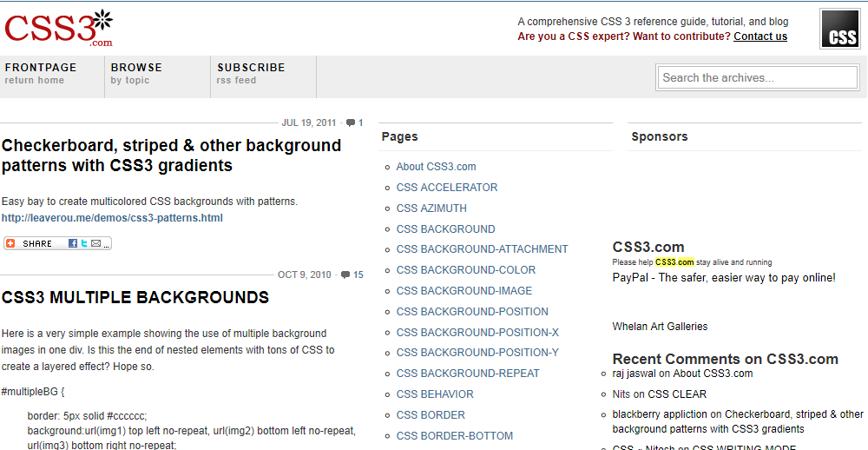868x450 pixels.
Task: Open the About CSS3.com page link
Action: 437,167
